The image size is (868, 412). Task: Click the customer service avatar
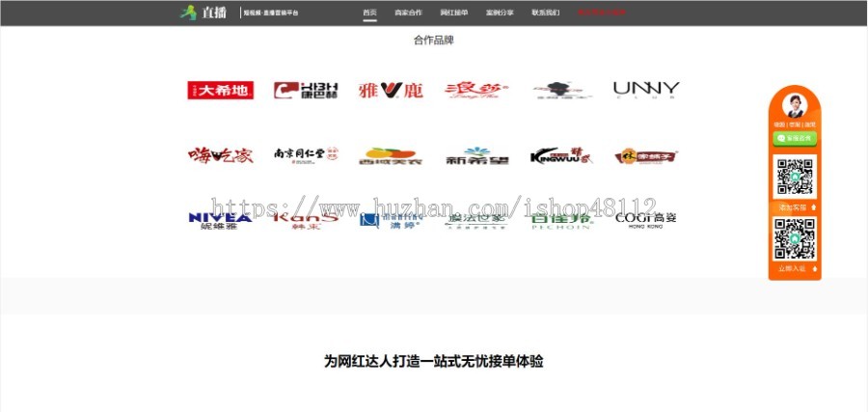pyautogui.click(x=795, y=105)
